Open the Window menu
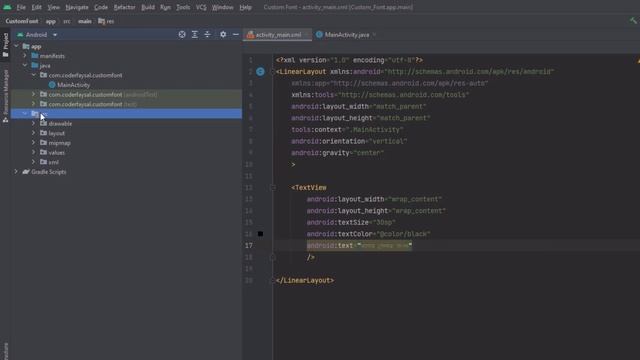Screen dimensions: 640x360 coord(222,7)
